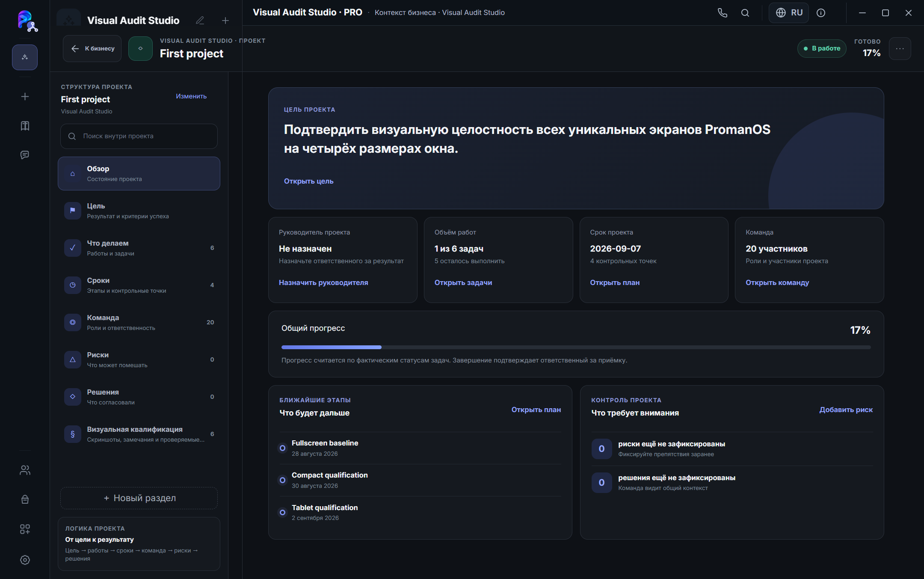The width and height of the screenshot is (924, 579).
Task: Click the triangle icon of Риски
Action: (x=73, y=359)
